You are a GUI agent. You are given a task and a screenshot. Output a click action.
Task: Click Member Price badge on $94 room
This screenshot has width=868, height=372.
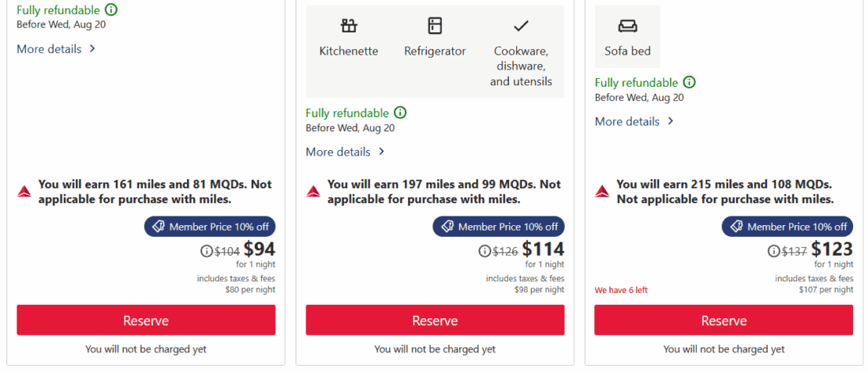209,227
